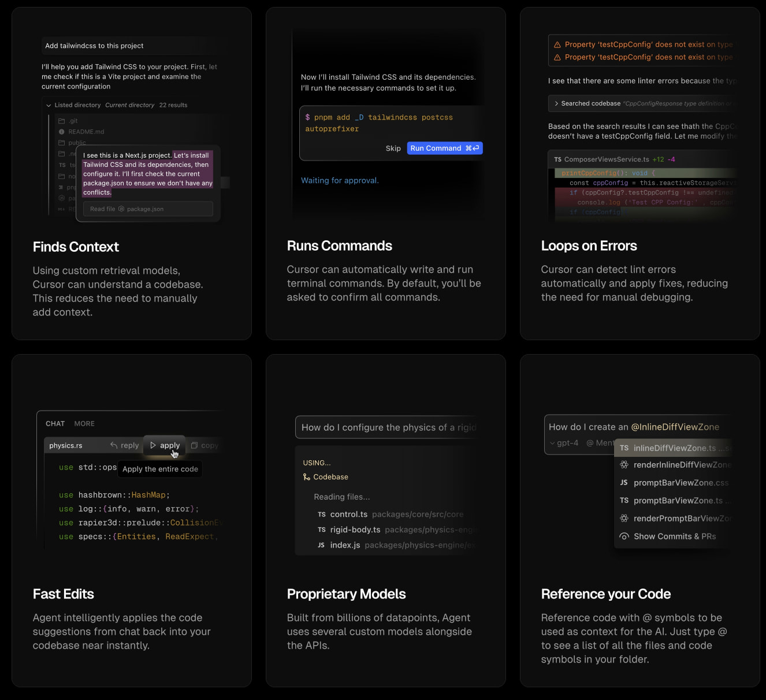Image resolution: width=766 pixels, height=700 pixels.
Task: Click JS icon of index.js
Action: (x=321, y=545)
